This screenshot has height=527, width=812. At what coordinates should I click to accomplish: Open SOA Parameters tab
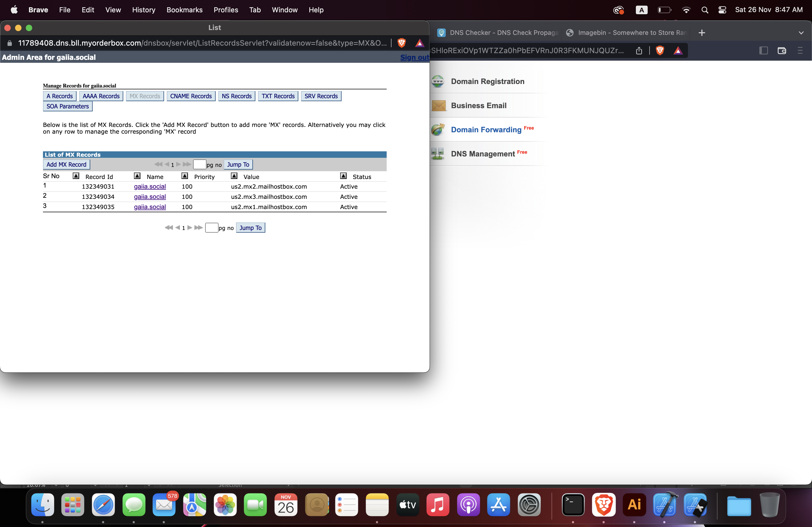coord(68,106)
